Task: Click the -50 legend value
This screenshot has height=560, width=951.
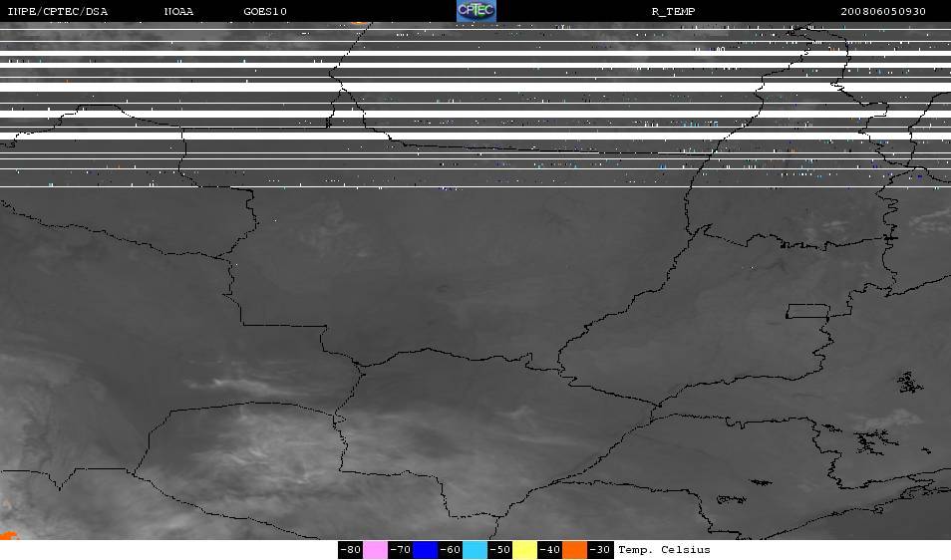Action: [499, 550]
